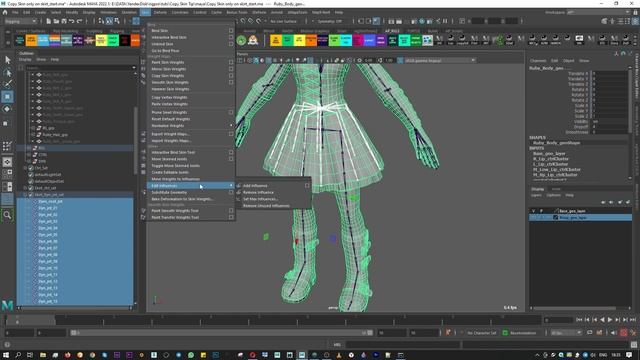Image resolution: width=640 pixels, height=360 pixels.
Task: Activate the Paint selection brush tool
Action: pos(7,84)
